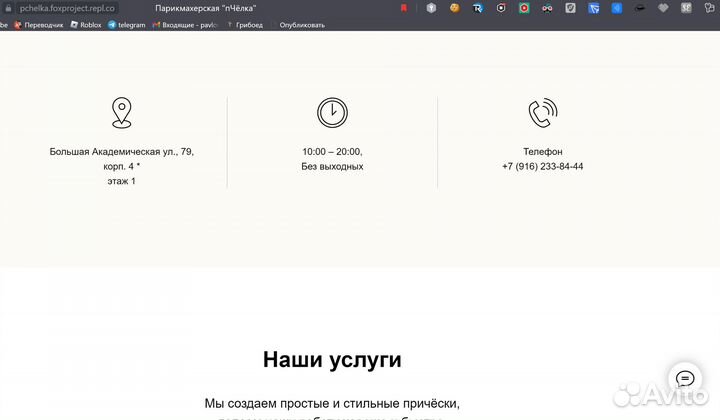Viewport: 720px width, 420px height.
Task: Click the gray hexagon extension icon
Action: click(x=431, y=8)
